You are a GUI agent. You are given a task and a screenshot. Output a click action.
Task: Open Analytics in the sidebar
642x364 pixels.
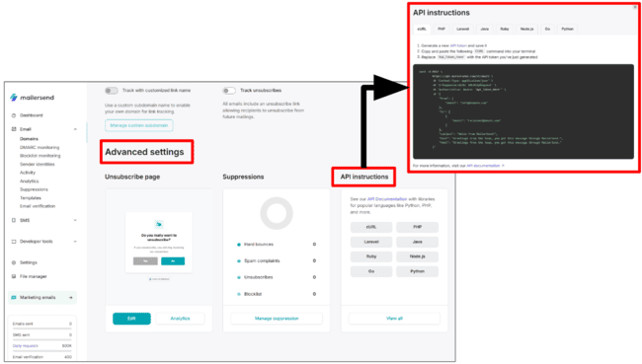[x=29, y=182]
